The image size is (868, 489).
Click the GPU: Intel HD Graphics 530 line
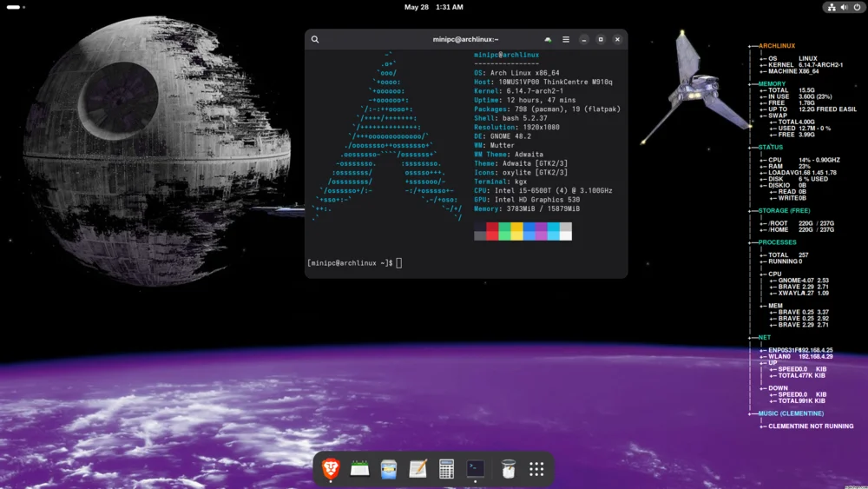527,200
